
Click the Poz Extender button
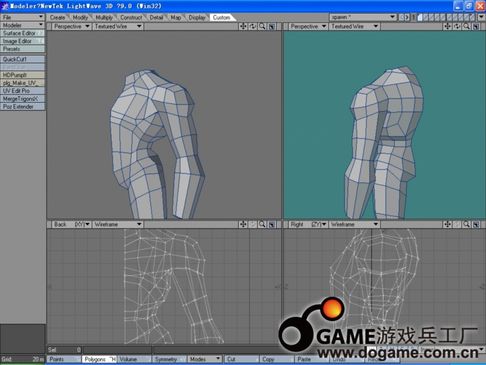point(23,107)
